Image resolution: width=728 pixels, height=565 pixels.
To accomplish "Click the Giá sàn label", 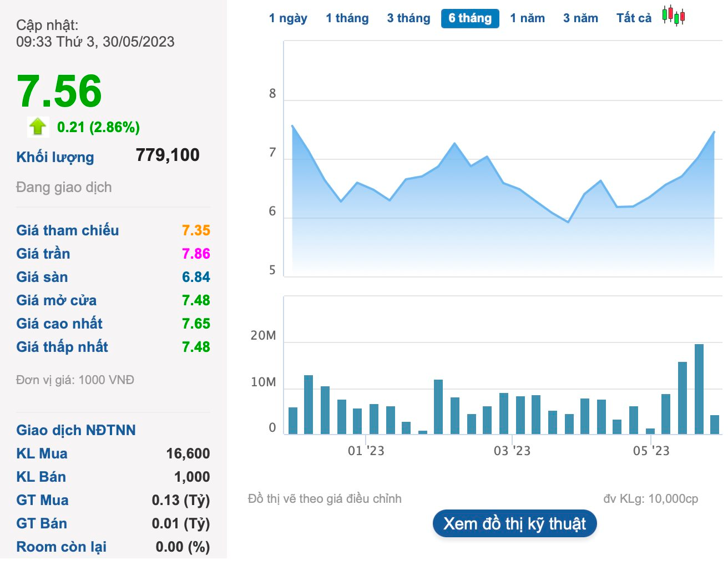I will click(x=42, y=277).
